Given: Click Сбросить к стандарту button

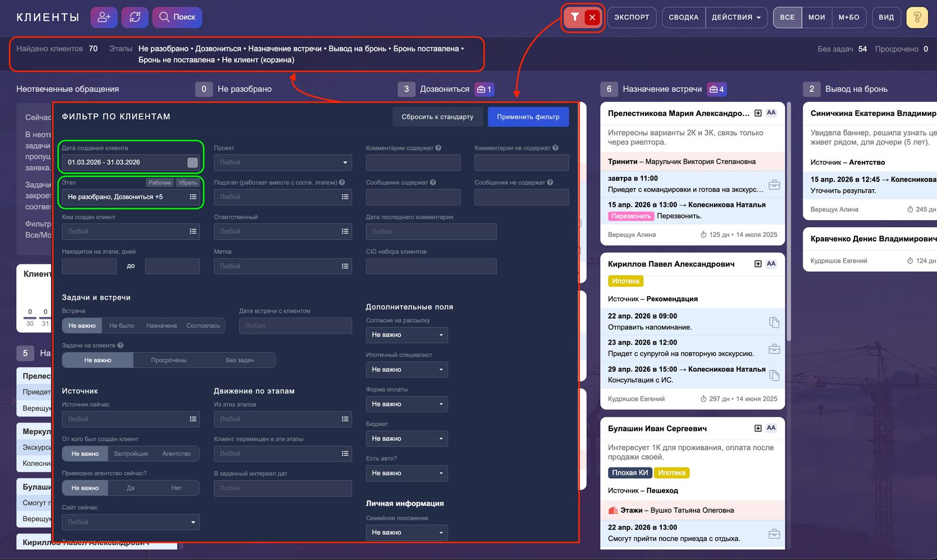Looking at the screenshot, I should point(437,117).
